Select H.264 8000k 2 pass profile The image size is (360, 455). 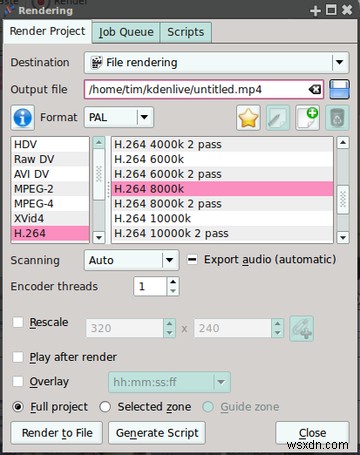click(222, 203)
